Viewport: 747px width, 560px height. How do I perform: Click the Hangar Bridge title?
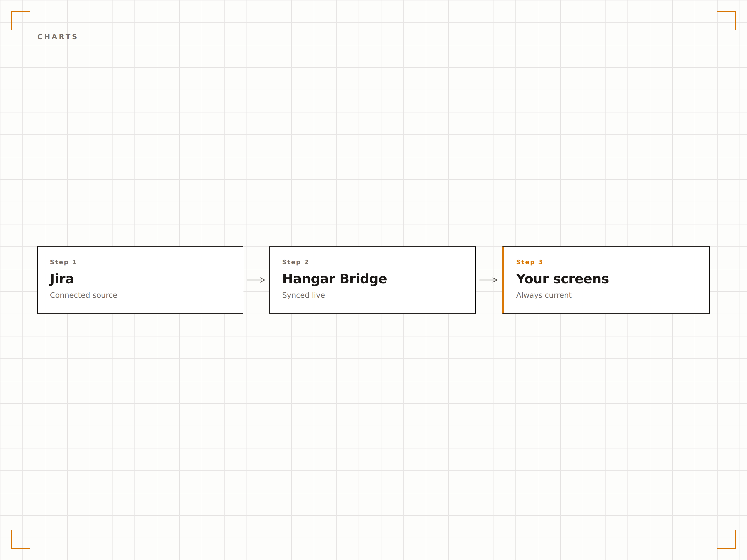334,279
